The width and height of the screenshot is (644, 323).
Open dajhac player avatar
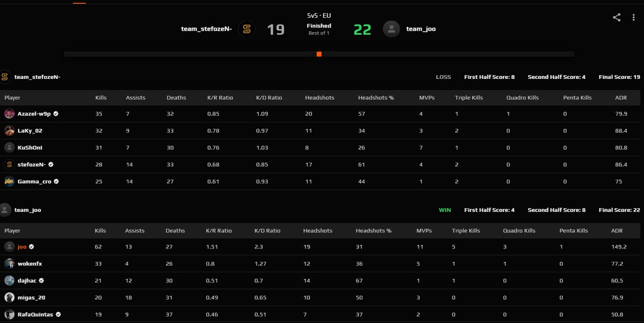tap(9, 281)
